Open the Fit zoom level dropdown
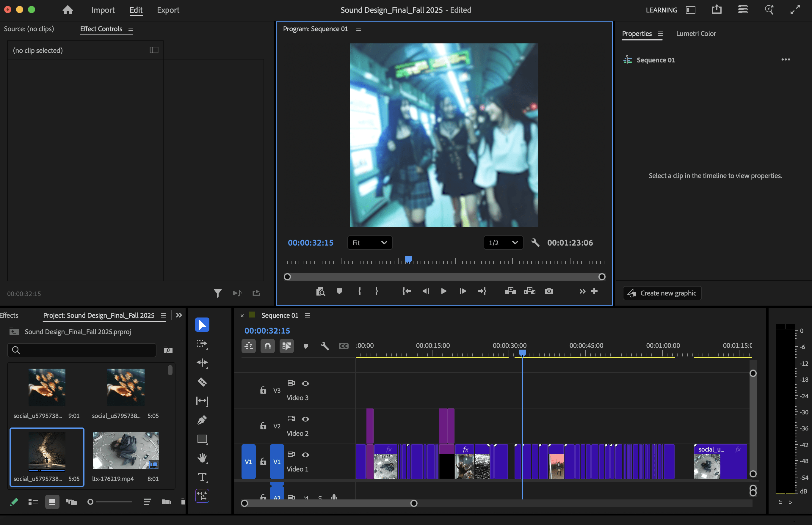 370,243
